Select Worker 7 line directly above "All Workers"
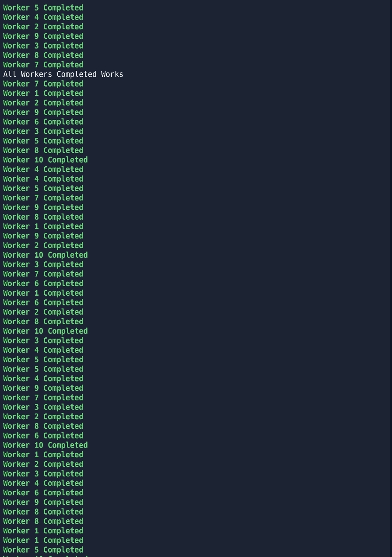 point(43,65)
